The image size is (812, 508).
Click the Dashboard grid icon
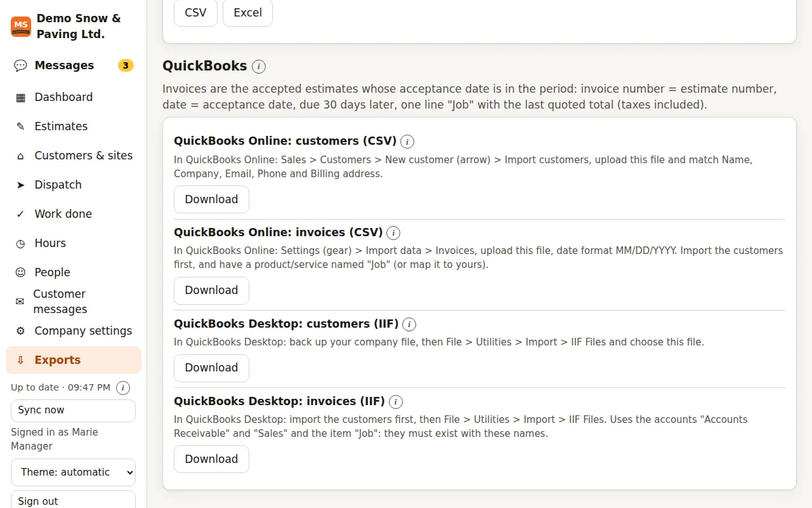[20, 97]
